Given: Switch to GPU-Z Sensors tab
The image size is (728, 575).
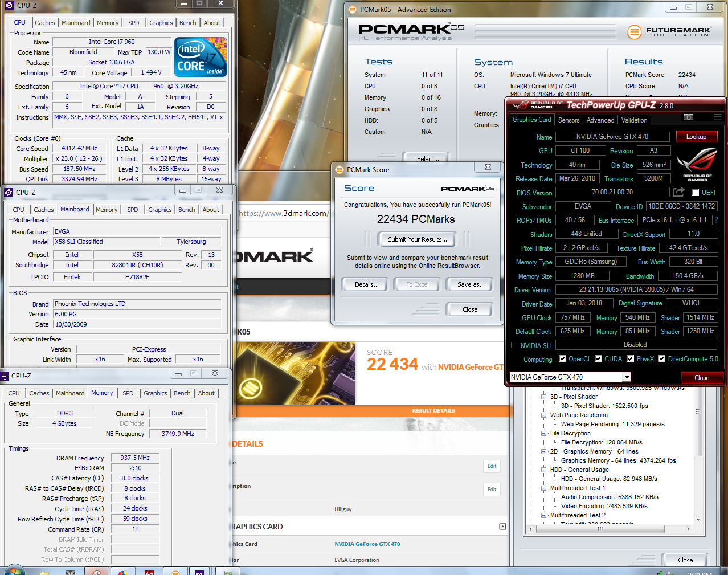Looking at the screenshot, I should 569,120.
